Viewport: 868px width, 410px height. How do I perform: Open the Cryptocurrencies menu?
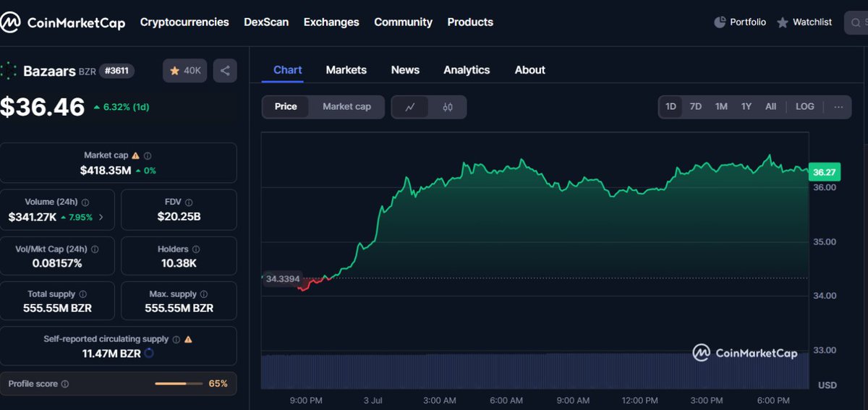tap(184, 22)
